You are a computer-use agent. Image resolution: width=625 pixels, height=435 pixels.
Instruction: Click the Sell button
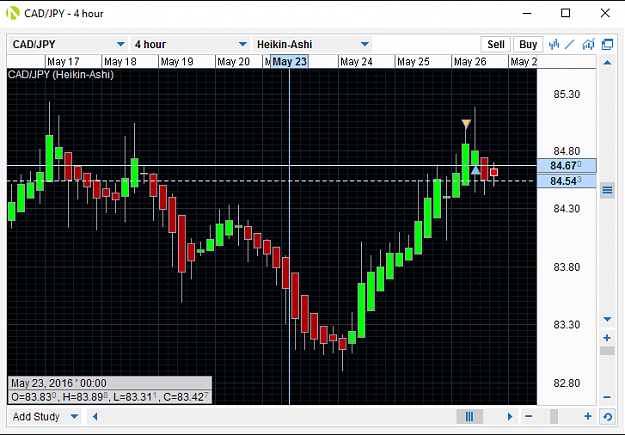coord(495,44)
